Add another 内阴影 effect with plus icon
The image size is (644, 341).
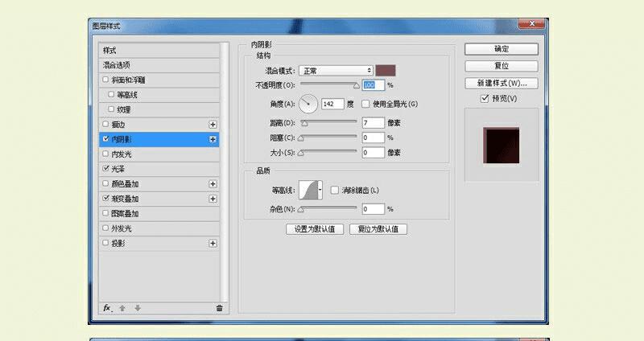click(213, 139)
